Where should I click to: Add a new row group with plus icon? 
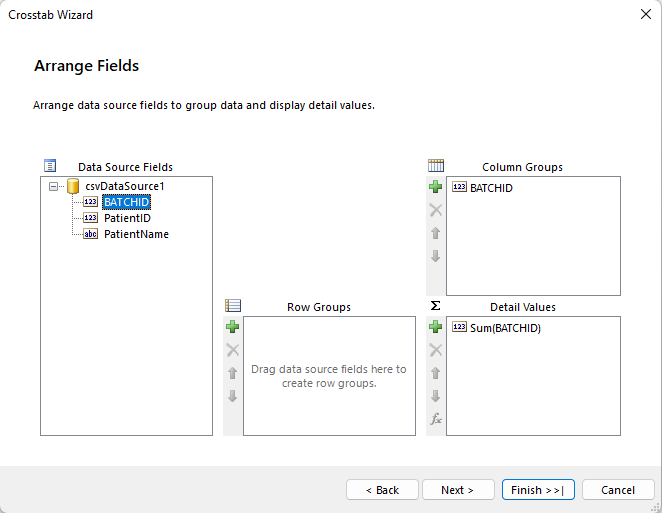232,327
